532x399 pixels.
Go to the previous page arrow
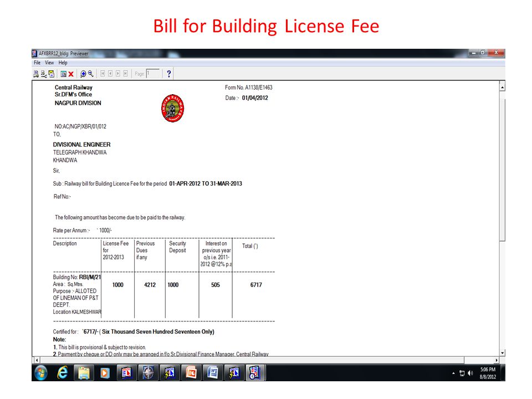coord(110,74)
